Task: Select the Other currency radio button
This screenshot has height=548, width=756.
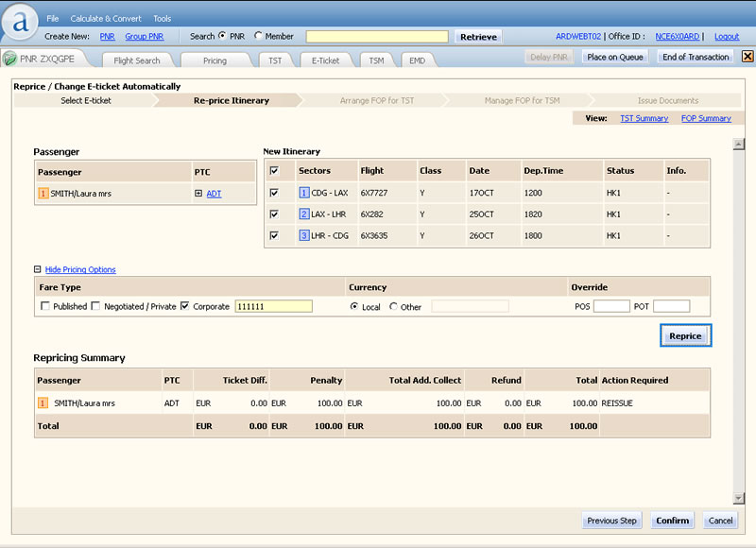Action: (393, 307)
